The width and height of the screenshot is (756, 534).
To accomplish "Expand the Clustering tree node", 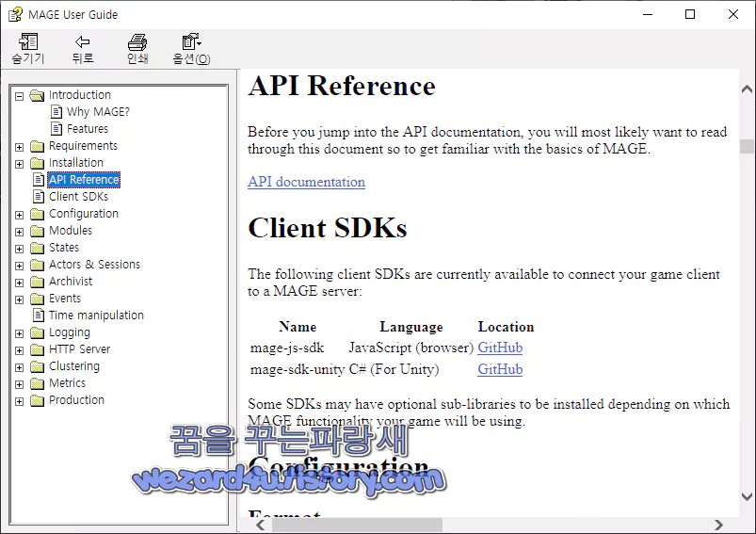I will (19, 367).
